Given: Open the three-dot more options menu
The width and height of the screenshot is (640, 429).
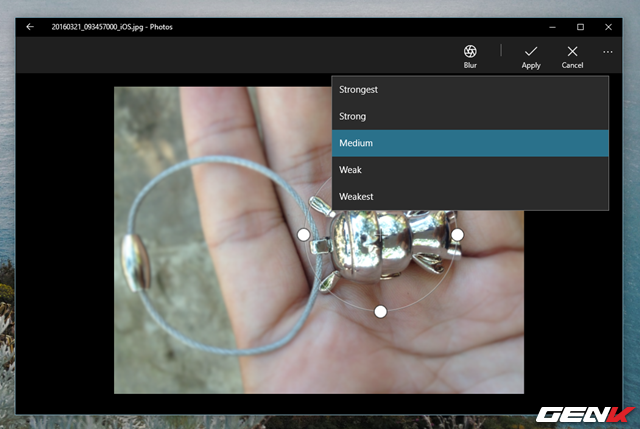Looking at the screenshot, I should coord(608,52).
